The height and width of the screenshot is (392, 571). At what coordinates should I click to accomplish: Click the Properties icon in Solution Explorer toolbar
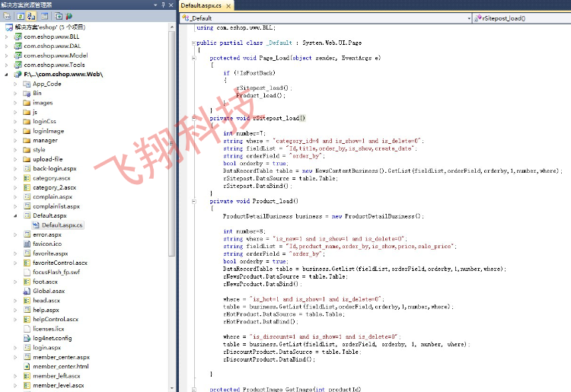click(x=7, y=15)
